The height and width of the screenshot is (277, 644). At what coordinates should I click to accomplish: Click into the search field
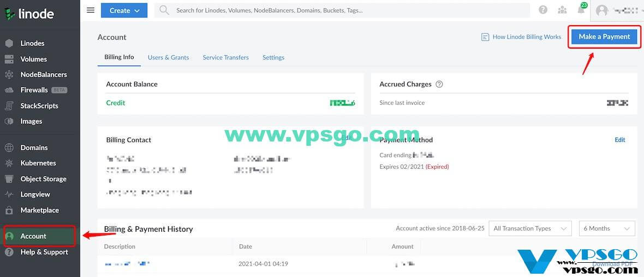pos(342,10)
